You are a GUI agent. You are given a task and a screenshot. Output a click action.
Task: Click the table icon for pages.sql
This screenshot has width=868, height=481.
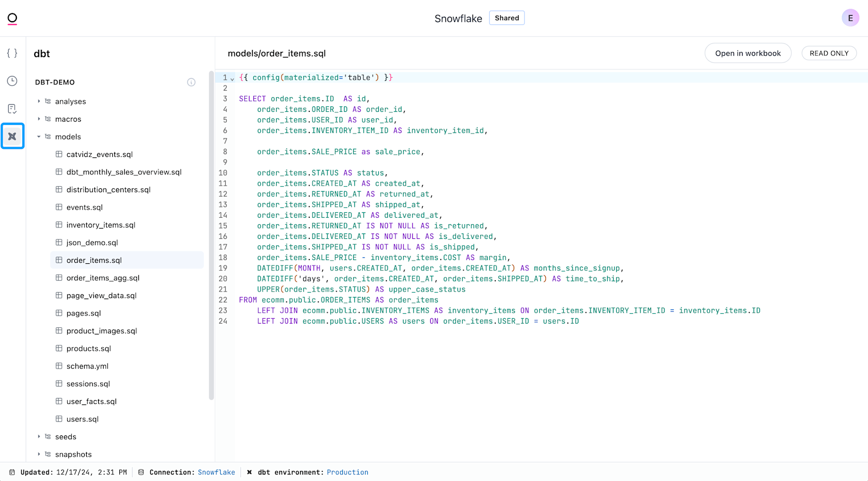(x=59, y=313)
